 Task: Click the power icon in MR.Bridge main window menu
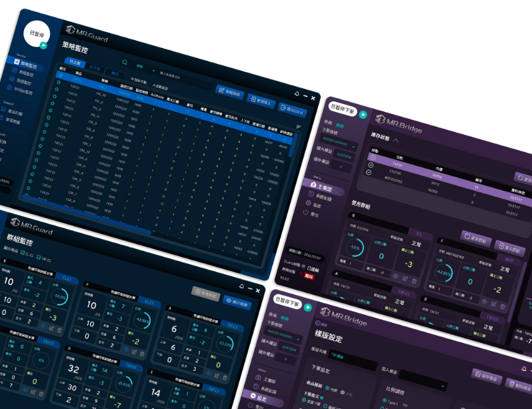click(x=306, y=212)
